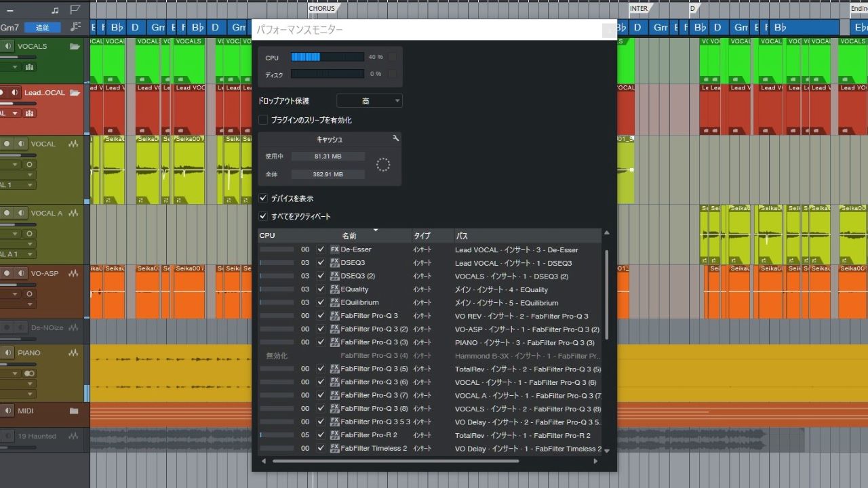Click the FX icon beside EQuilibrium
Image resolution: width=868 pixels, height=488 pixels.
334,302
